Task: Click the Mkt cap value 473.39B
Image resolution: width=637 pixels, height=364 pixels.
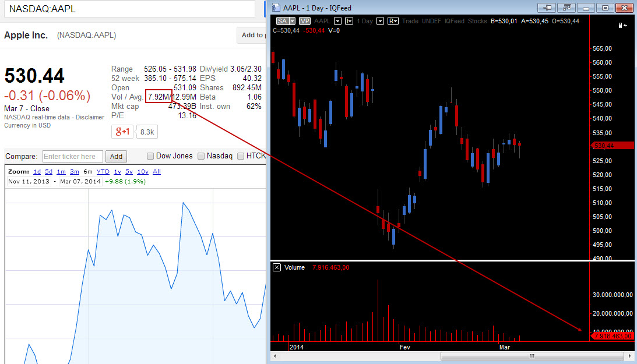Action: click(182, 107)
